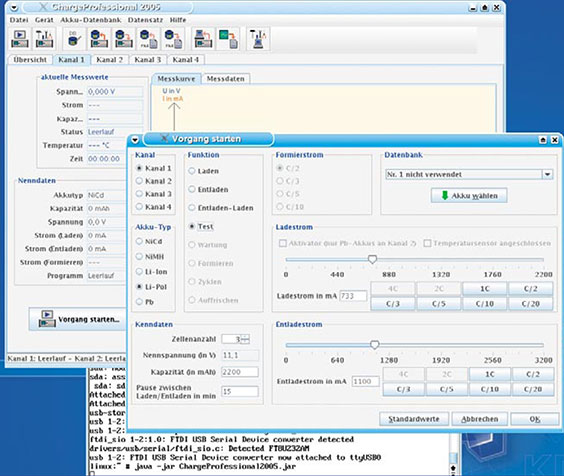This screenshot has height=476, width=564.
Task: Set Ladestrom to 1C
Action: [485, 289]
